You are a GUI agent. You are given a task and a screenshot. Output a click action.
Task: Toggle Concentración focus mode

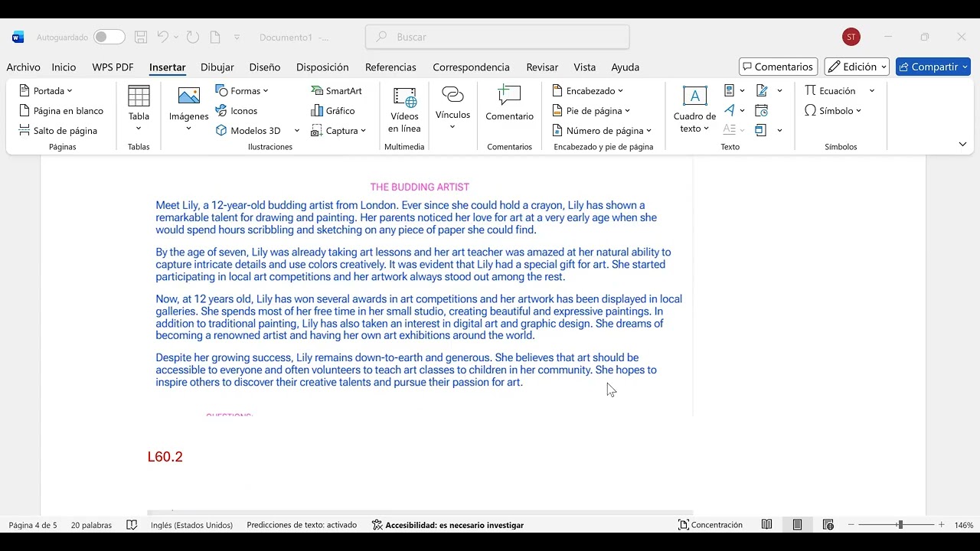click(710, 525)
